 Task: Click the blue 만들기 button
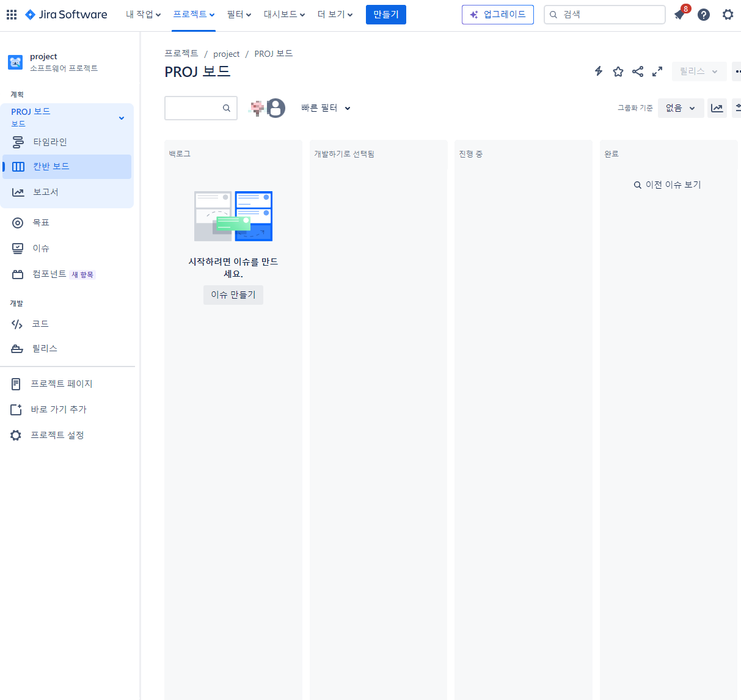(386, 15)
